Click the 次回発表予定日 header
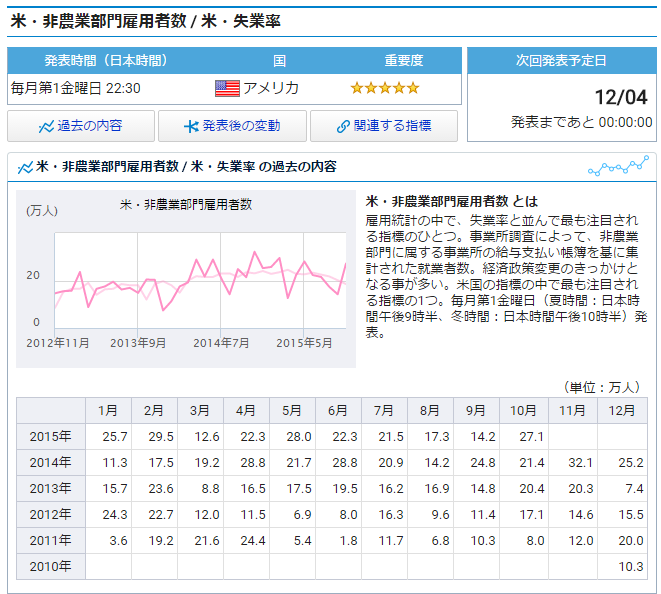Viewport: 661px width, 594px height. click(x=560, y=60)
